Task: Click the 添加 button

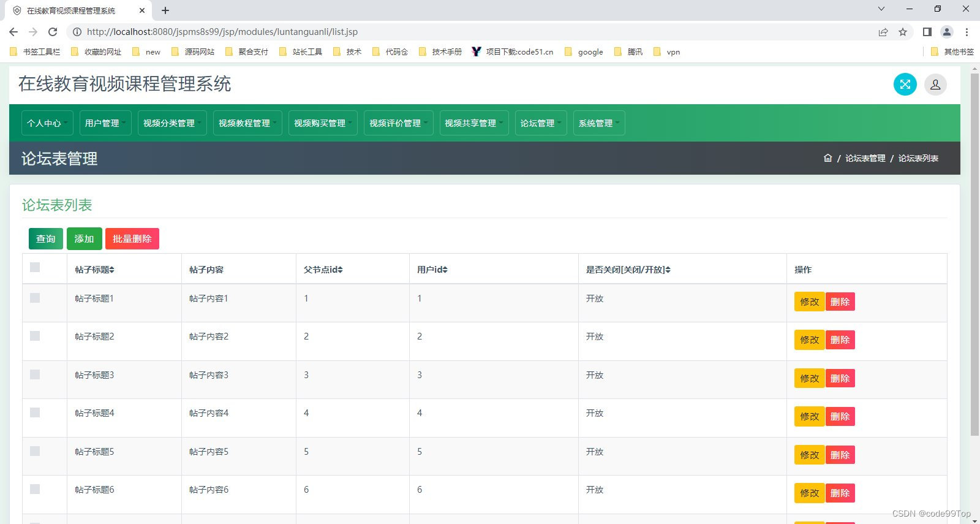Action: tap(85, 238)
